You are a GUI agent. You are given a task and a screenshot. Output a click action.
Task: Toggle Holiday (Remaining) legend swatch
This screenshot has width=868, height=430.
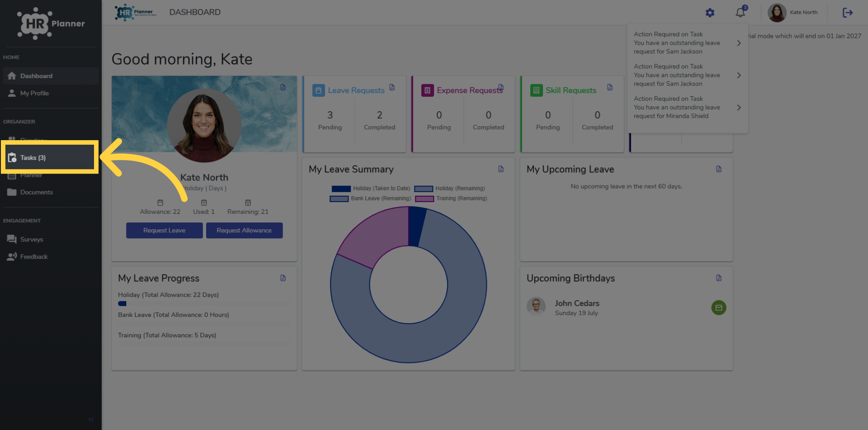pyautogui.click(x=424, y=189)
